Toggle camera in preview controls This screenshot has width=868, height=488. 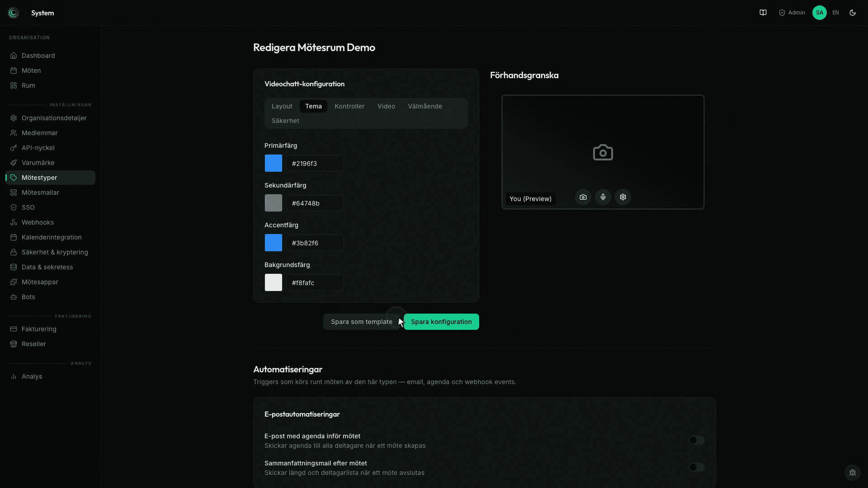583,197
